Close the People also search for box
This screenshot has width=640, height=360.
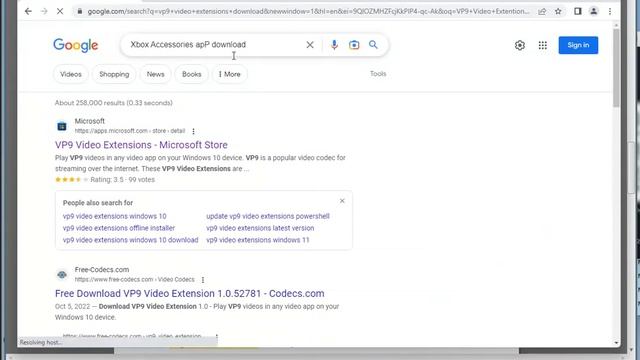342,201
